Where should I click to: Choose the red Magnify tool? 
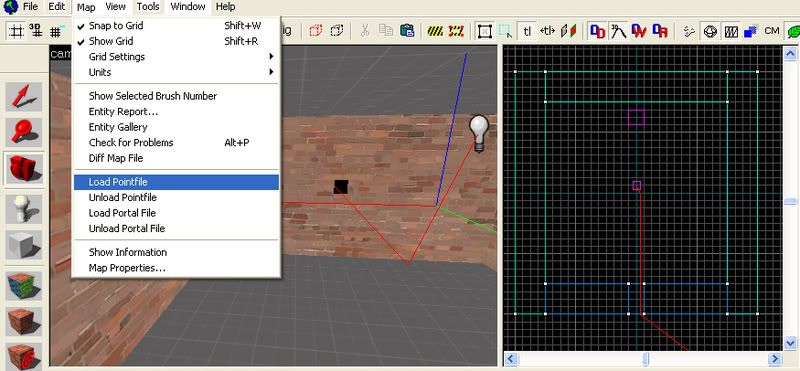[x=23, y=132]
